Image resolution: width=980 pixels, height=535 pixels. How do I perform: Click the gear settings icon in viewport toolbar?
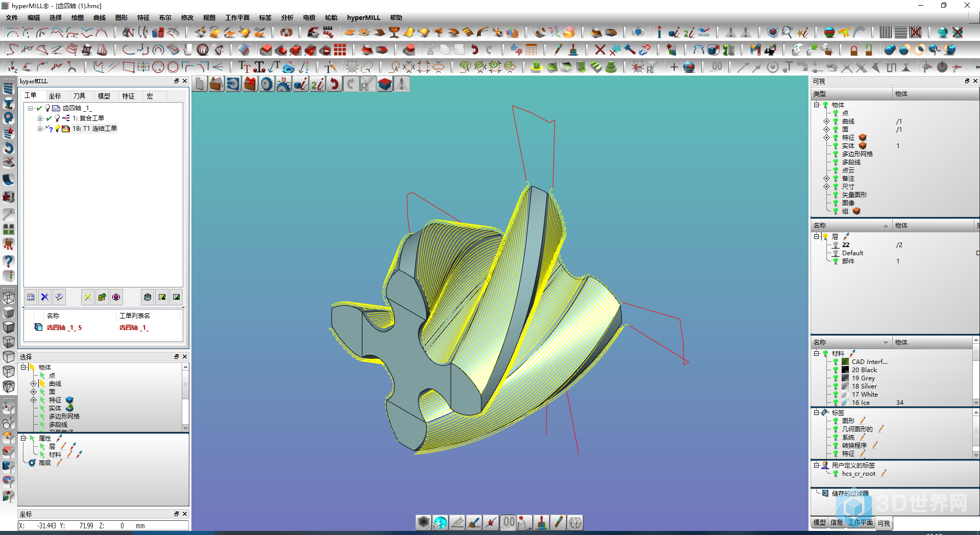click(267, 84)
